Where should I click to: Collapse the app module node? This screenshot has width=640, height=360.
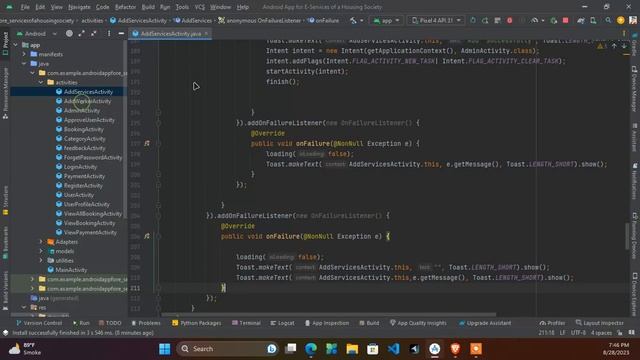[16, 45]
